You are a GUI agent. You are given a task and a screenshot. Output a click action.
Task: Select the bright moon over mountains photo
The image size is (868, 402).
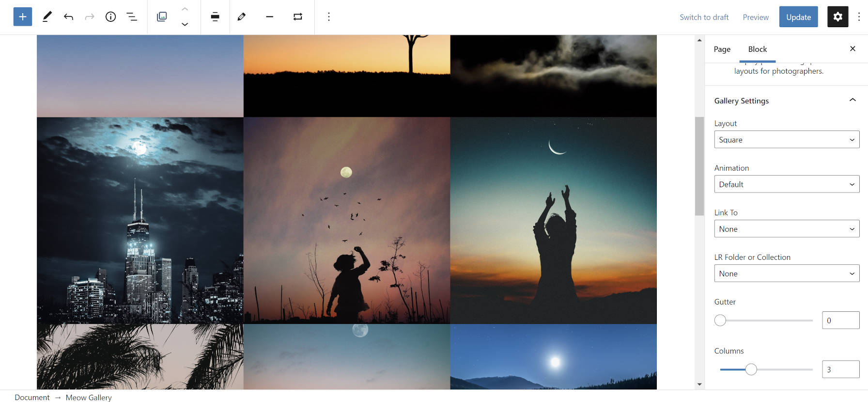pyautogui.click(x=554, y=357)
